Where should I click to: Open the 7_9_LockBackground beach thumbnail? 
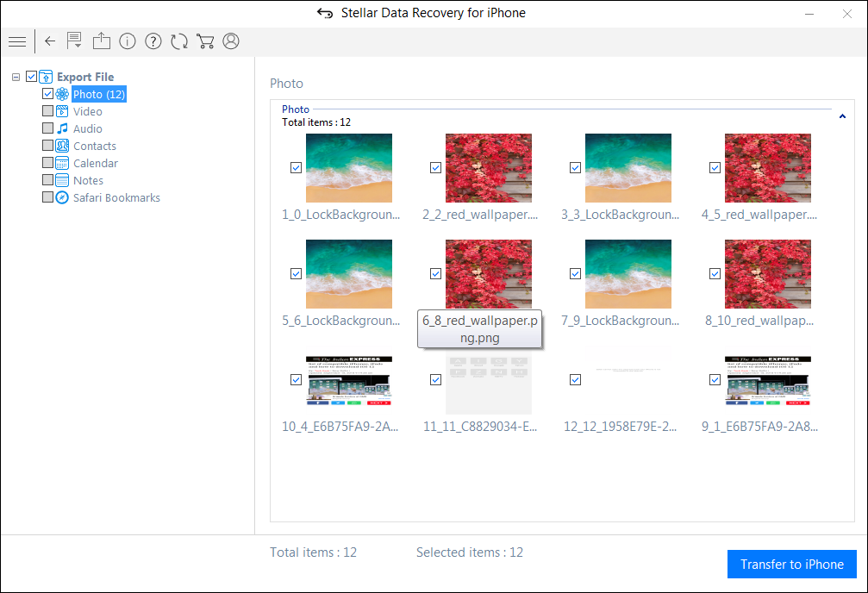[628, 273]
